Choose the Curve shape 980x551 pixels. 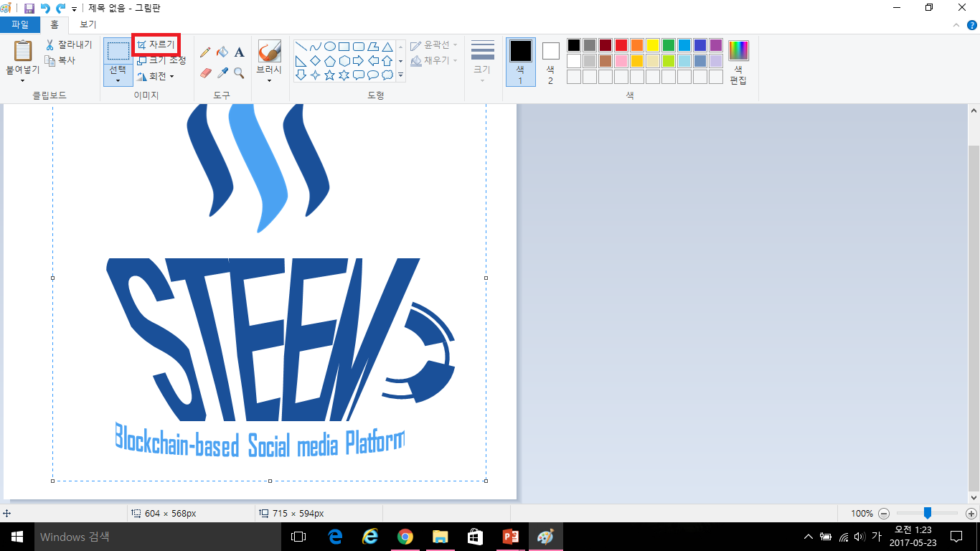click(315, 47)
